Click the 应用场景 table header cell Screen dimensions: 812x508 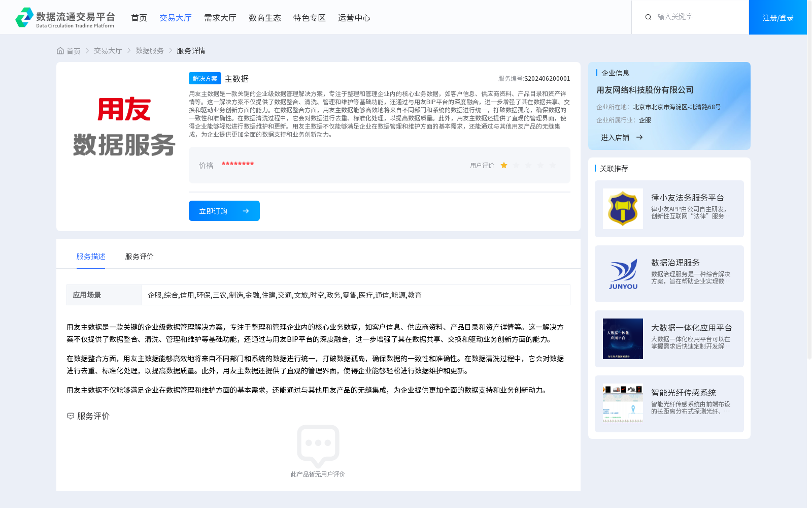coord(104,295)
